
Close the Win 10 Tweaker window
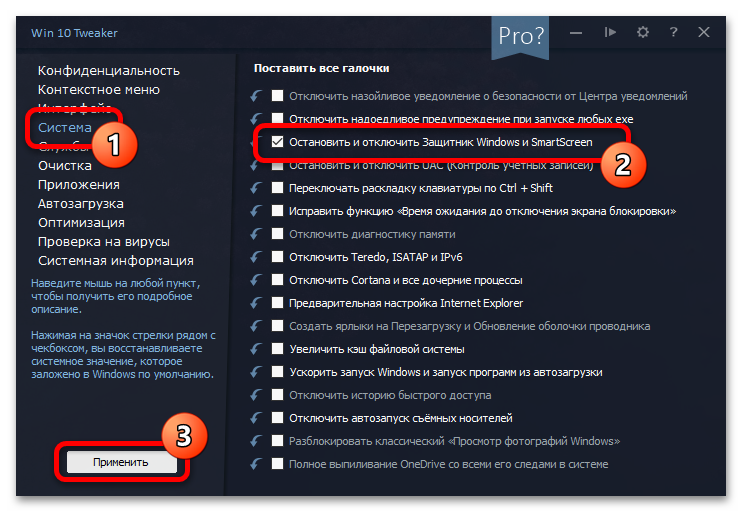click(704, 32)
